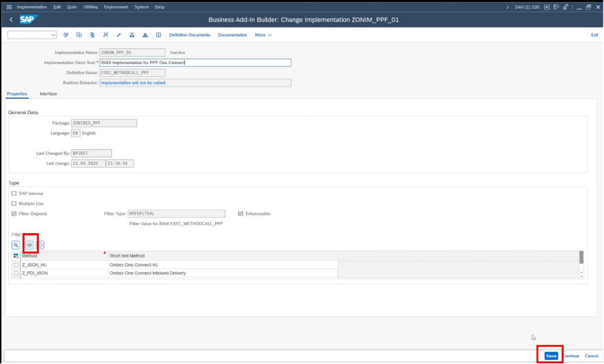604x364 pixels.
Task: Click the SAP back arrow
Action: pos(12,20)
